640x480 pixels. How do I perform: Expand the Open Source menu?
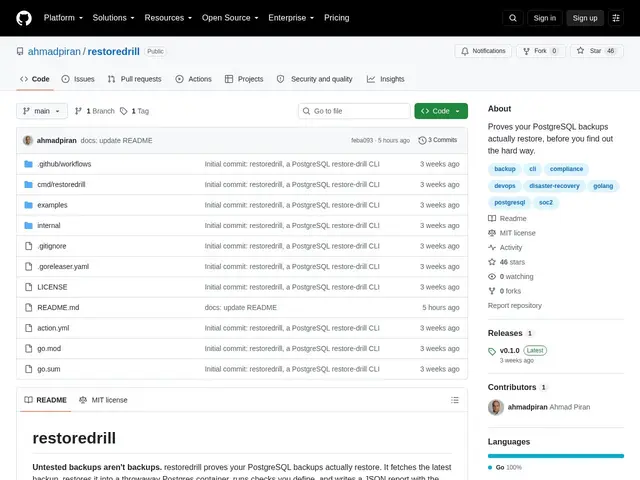coord(230,18)
